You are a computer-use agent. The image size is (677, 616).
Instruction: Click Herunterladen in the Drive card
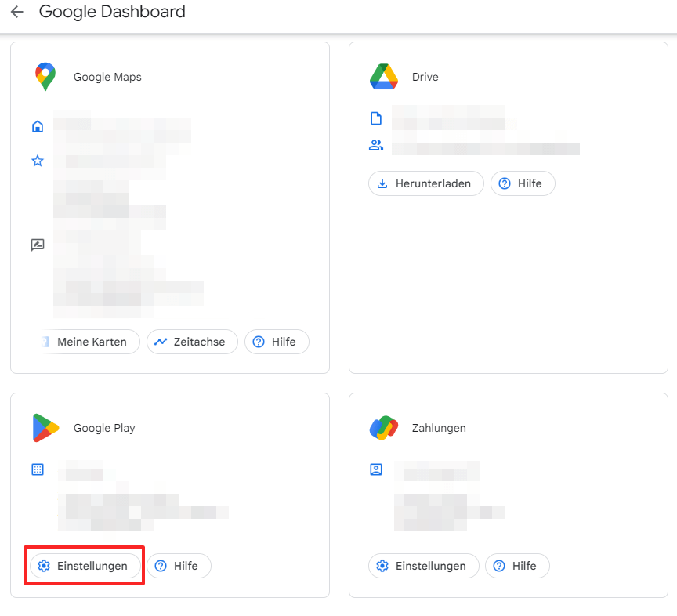tap(426, 183)
